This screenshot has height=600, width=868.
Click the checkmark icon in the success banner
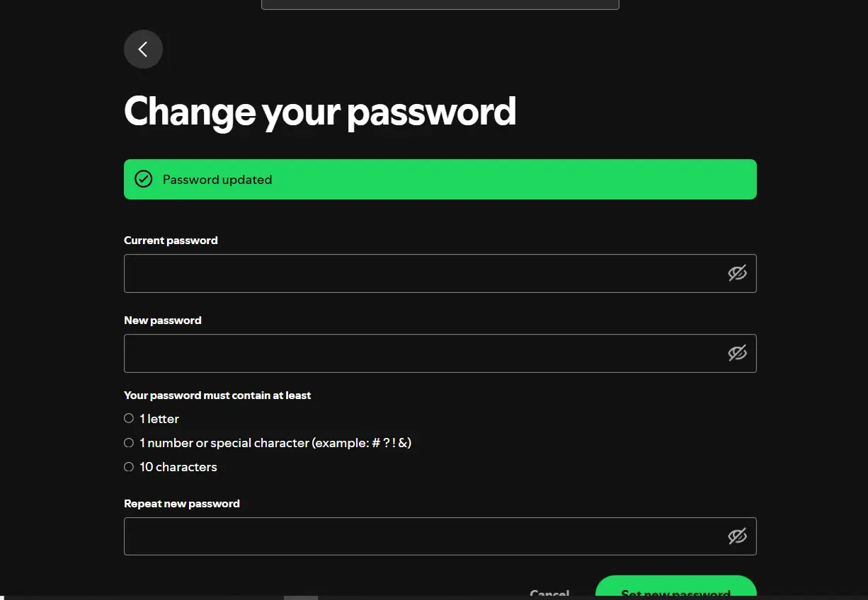(x=144, y=179)
